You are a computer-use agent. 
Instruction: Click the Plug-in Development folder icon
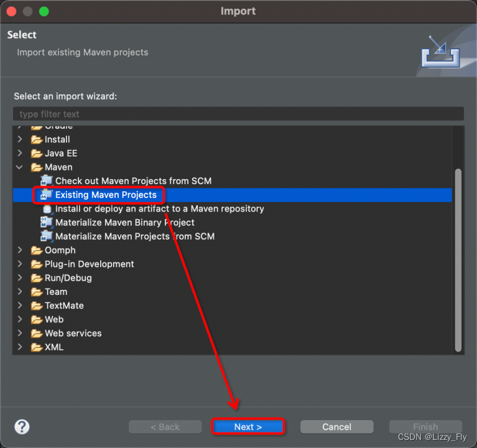coord(37,264)
